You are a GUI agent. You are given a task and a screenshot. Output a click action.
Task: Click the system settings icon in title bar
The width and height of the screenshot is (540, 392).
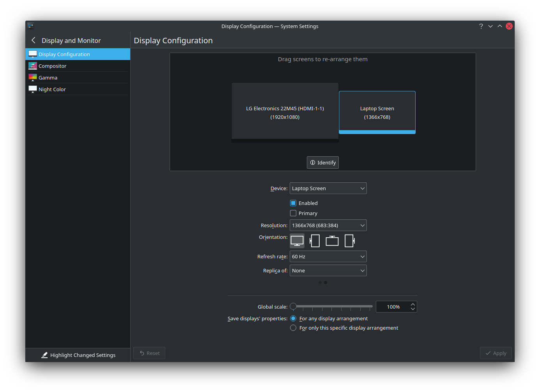coord(31,26)
